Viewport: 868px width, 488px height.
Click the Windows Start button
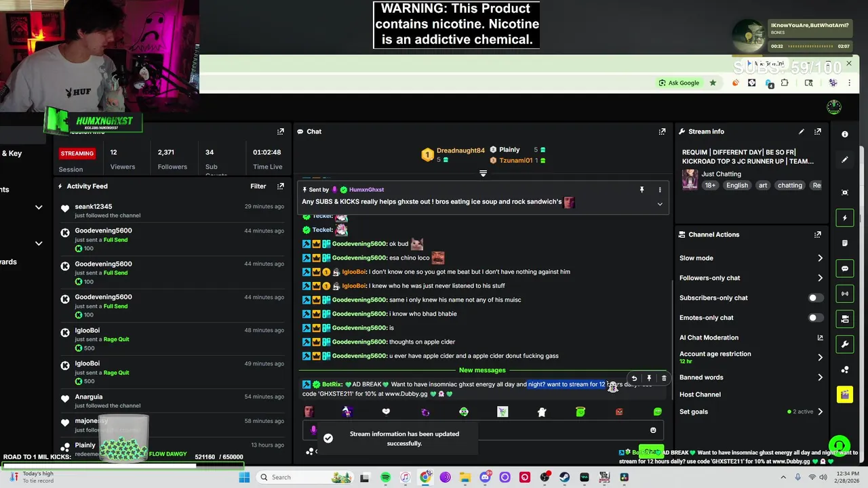pyautogui.click(x=244, y=477)
